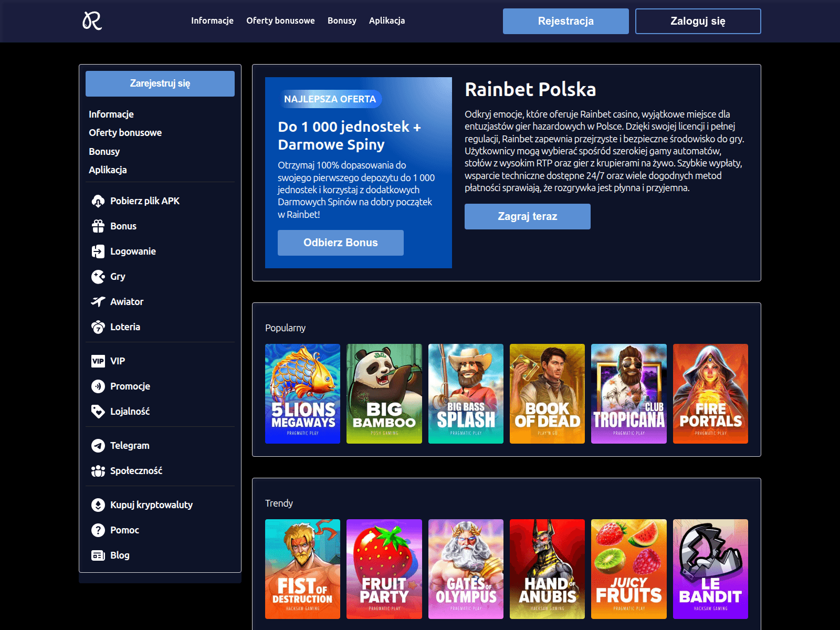
Task: Click the Pobierz plik APK download icon
Action: [x=98, y=201]
